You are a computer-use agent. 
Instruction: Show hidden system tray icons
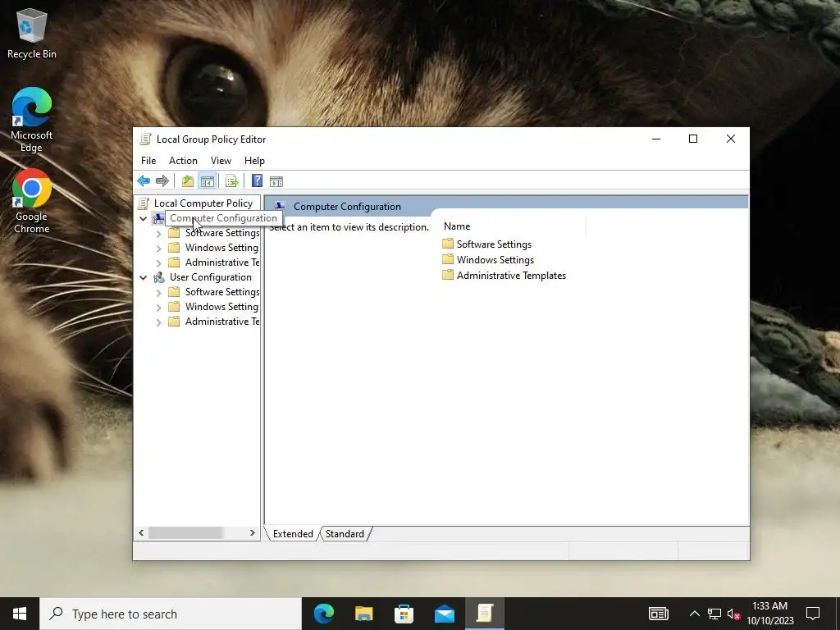click(x=694, y=614)
